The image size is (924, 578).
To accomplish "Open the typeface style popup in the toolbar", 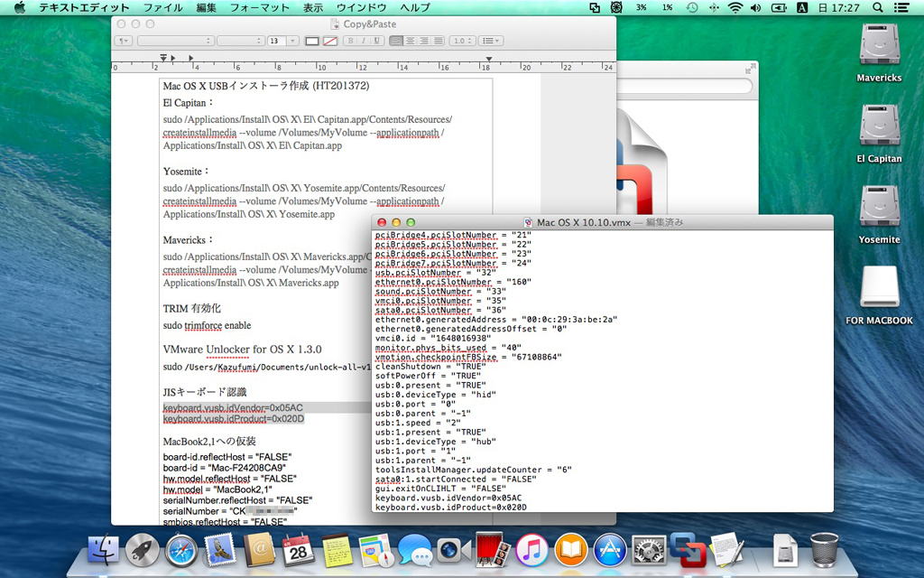I will 240,41.
